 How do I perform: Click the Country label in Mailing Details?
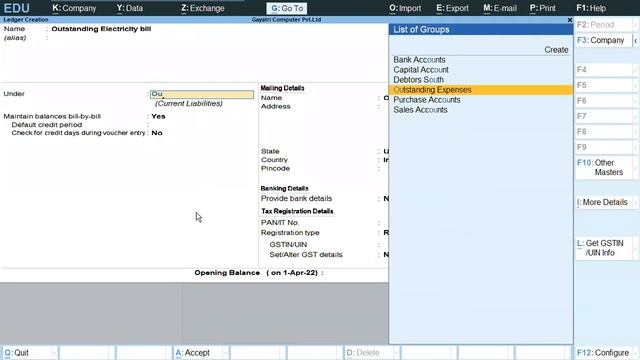274,160
